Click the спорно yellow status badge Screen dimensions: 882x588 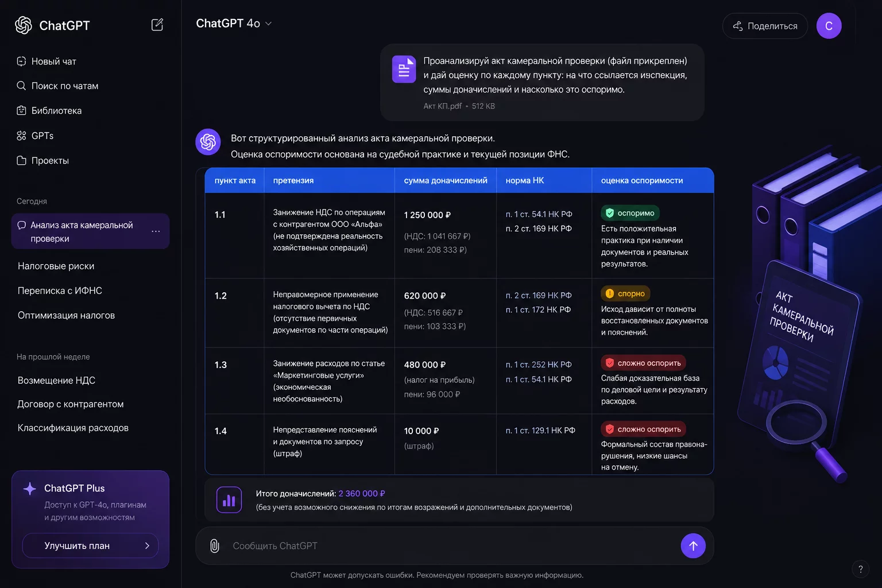[625, 293]
